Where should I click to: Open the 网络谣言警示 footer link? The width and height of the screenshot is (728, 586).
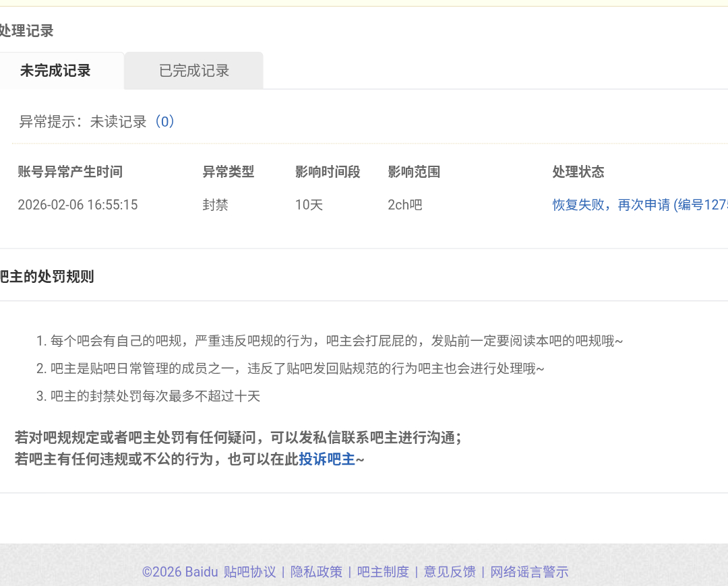(x=529, y=572)
